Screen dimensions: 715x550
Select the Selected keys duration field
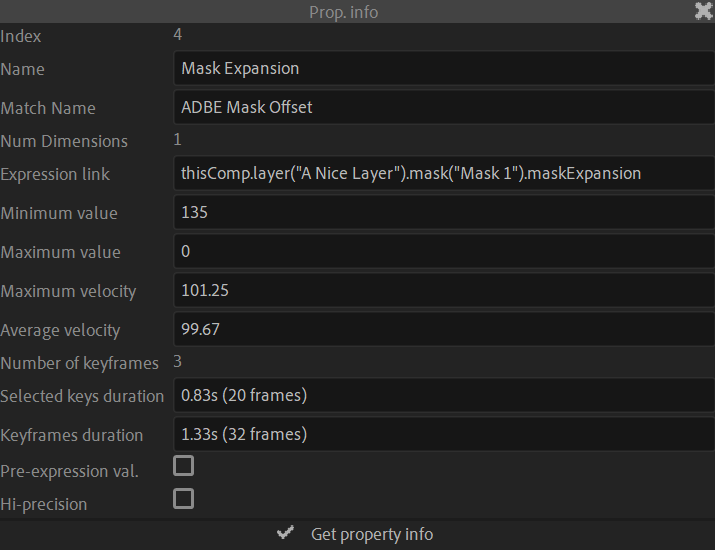click(x=443, y=396)
